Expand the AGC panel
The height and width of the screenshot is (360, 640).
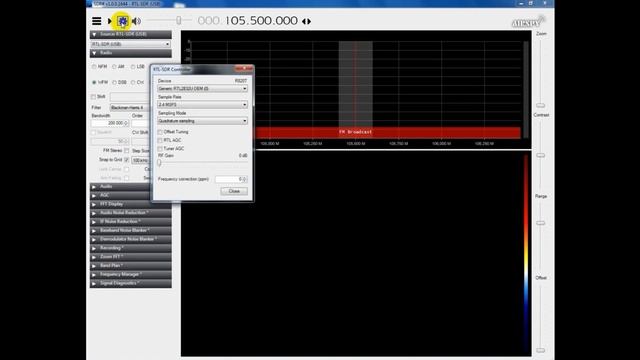click(120, 196)
